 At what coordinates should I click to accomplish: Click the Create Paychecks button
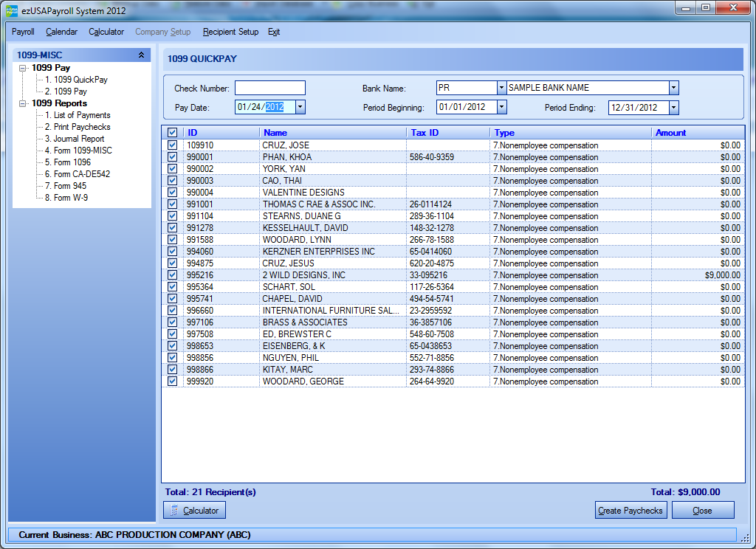point(631,510)
